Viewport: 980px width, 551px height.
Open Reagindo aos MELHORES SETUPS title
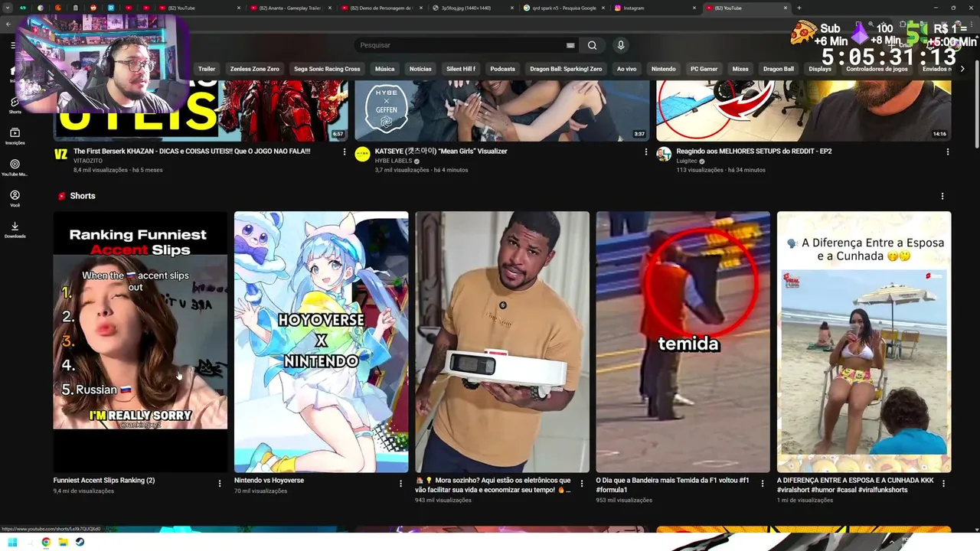[x=754, y=152]
